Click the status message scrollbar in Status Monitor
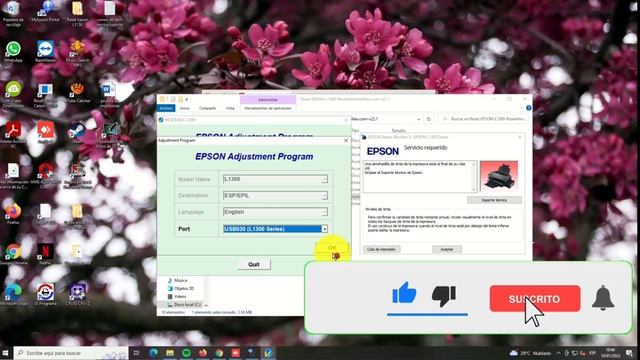Image resolution: width=640 pixels, height=360 pixels. click(474, 176)
